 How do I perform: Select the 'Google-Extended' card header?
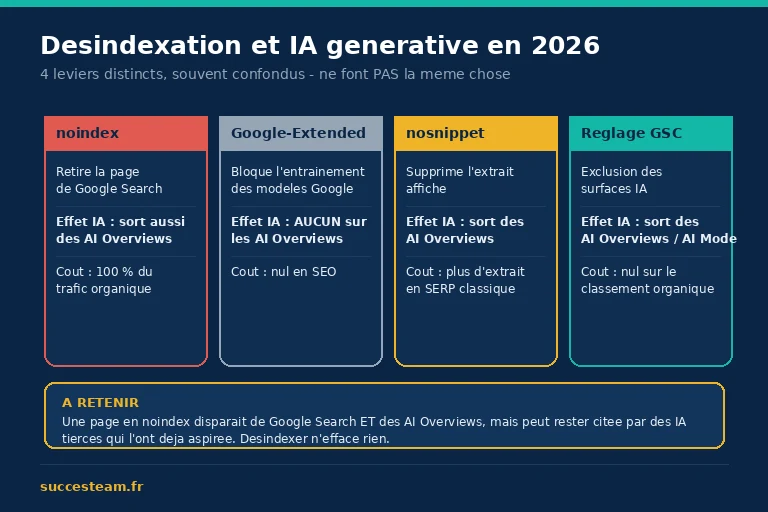[x=301, y=133]
